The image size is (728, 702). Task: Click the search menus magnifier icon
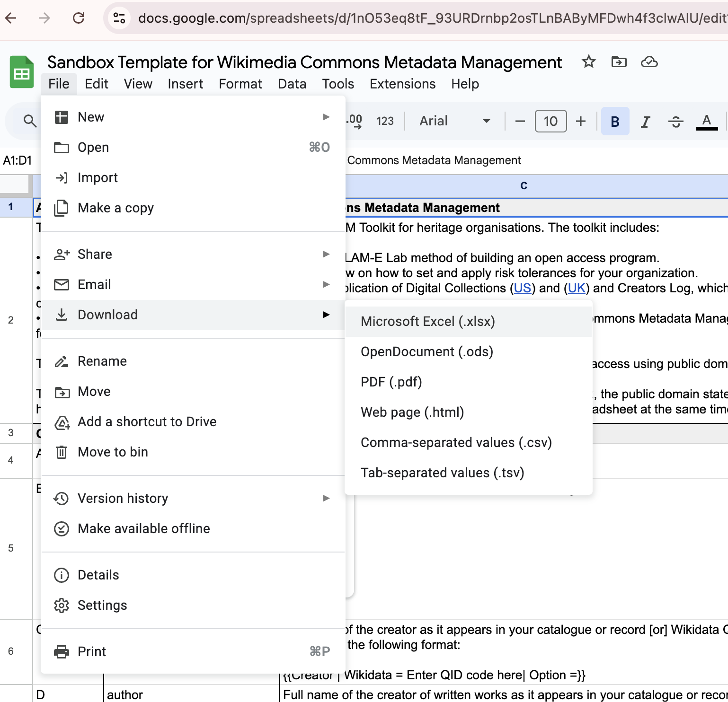point(30,121)
